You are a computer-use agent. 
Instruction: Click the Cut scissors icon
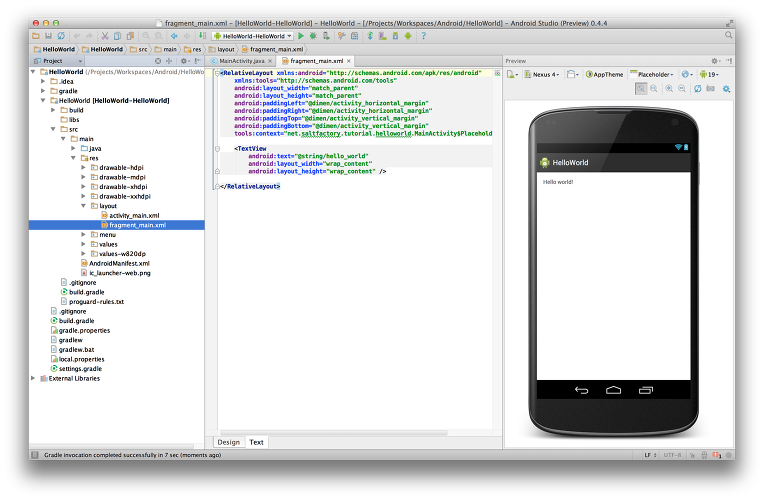click(105, 36)
